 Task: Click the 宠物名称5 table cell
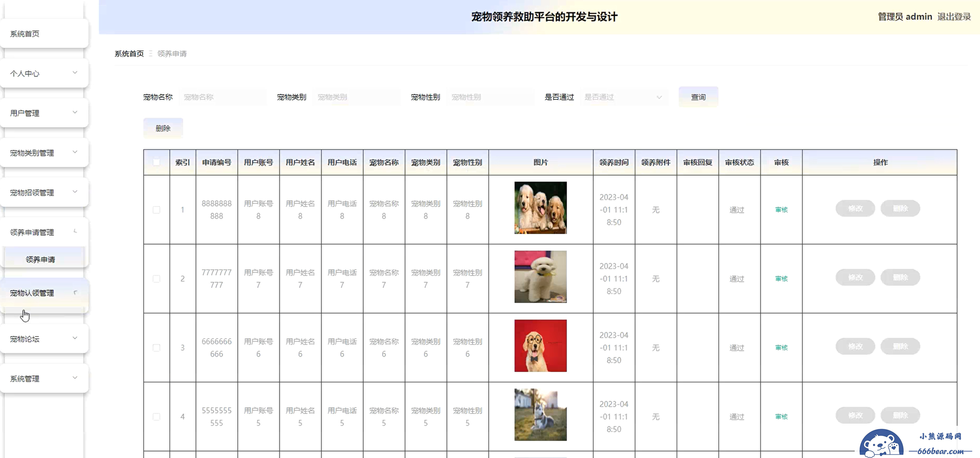pos(384,416)
